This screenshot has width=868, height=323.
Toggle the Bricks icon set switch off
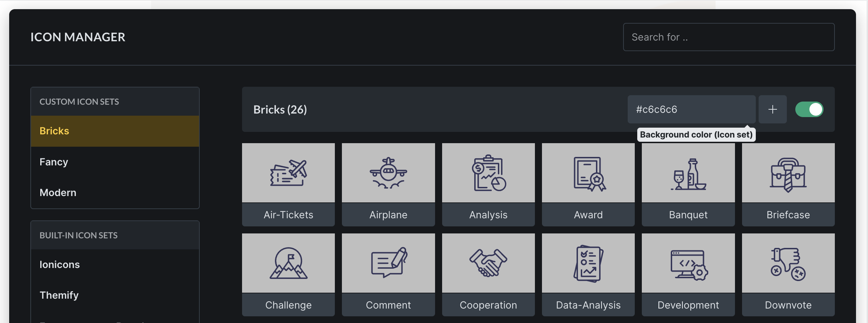(x=809, y=109)
